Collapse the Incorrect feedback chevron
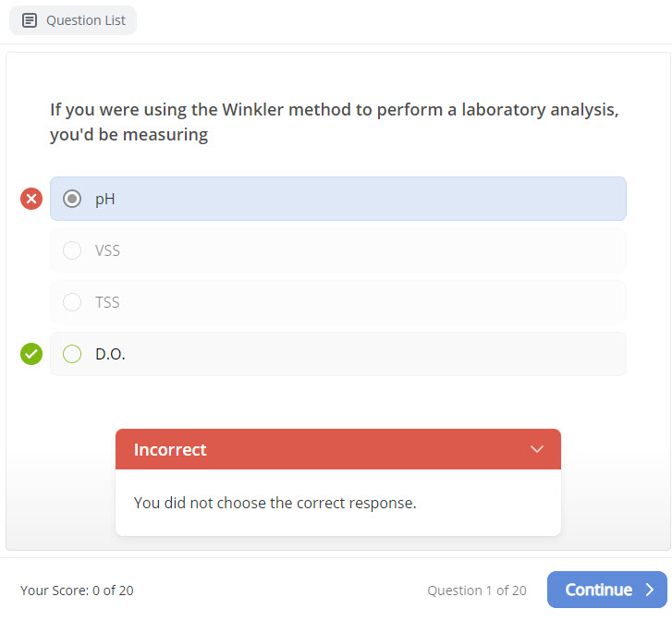The image size is (672, 621). [x=537, y=449]
